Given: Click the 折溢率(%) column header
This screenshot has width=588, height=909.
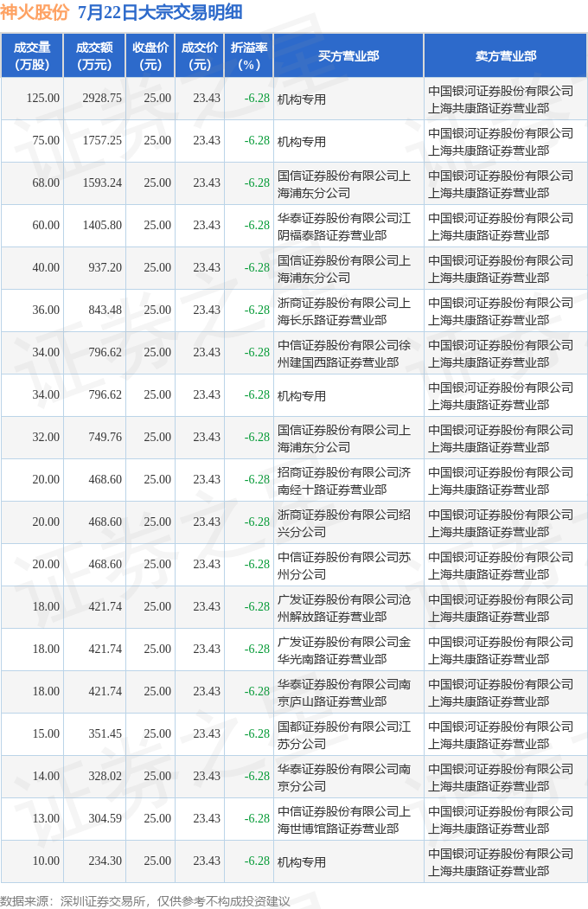Looking at the screenshot, I should (248, 55).
